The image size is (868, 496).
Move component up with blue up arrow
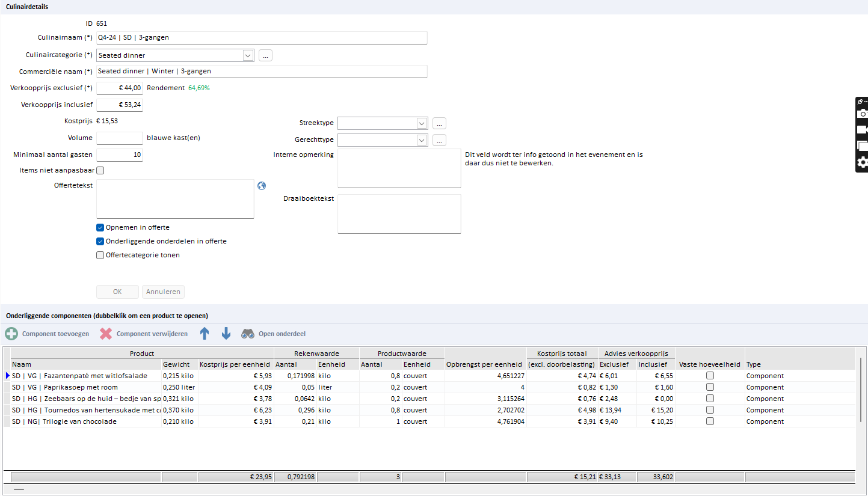point(205,334)
